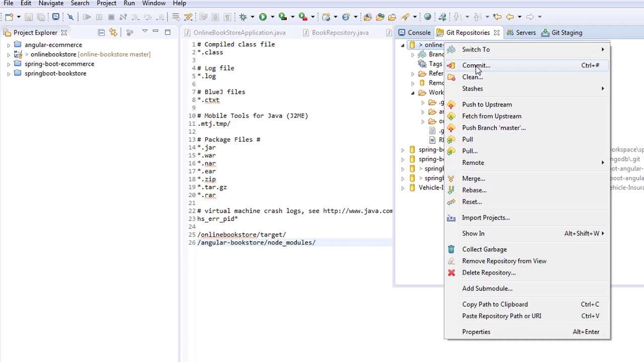Open Project Explorer view menu triangle

point(144,32)
